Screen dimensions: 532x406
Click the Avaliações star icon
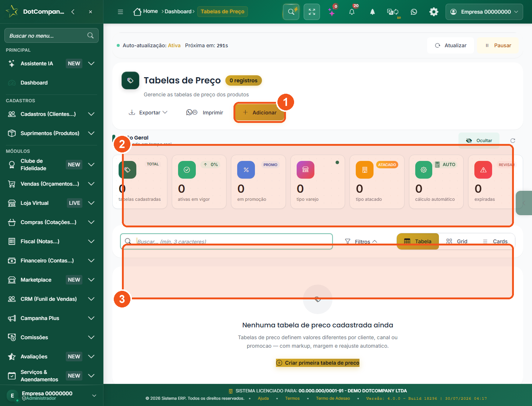12,357
